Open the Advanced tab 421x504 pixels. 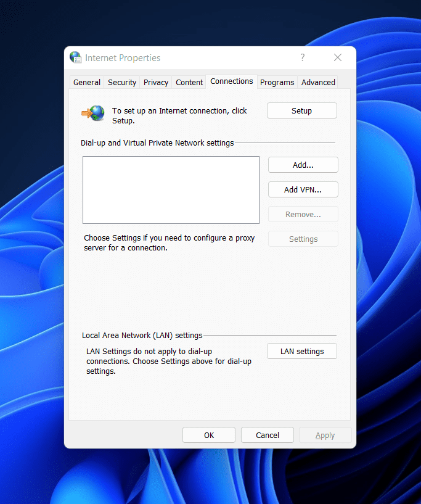tap(318, 82)
